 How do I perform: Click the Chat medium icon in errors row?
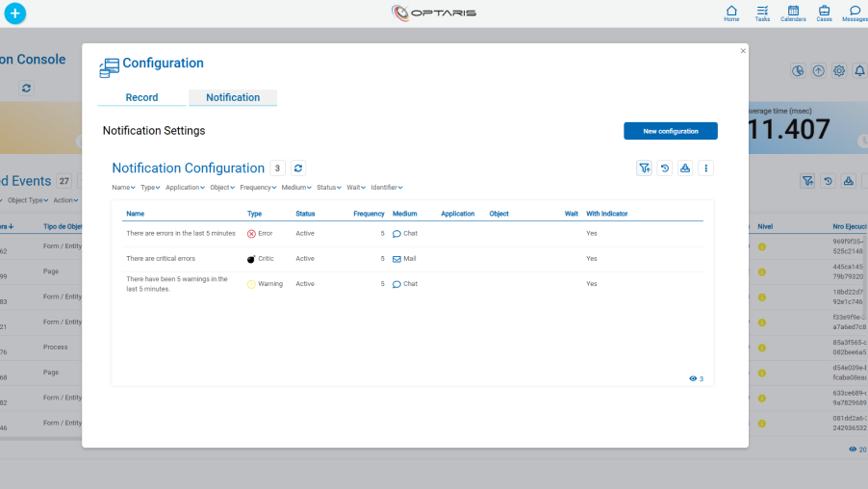pyautogui.click(x=396, y=234)
